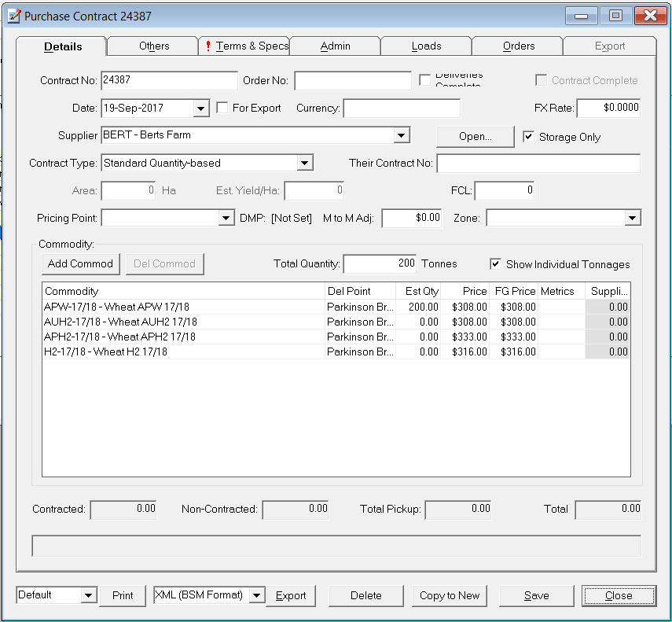Focus the Order No input field
This screenshot has width=672, height=622.
(x=353, y=80)
